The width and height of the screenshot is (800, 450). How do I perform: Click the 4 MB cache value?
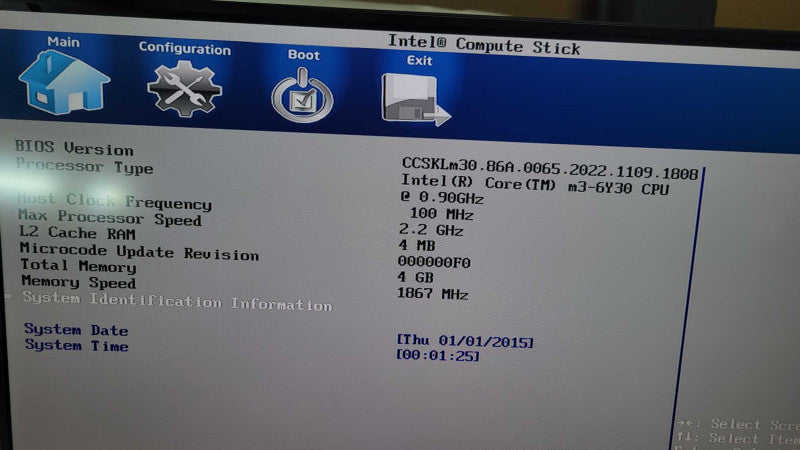click(x=417, y=246)
